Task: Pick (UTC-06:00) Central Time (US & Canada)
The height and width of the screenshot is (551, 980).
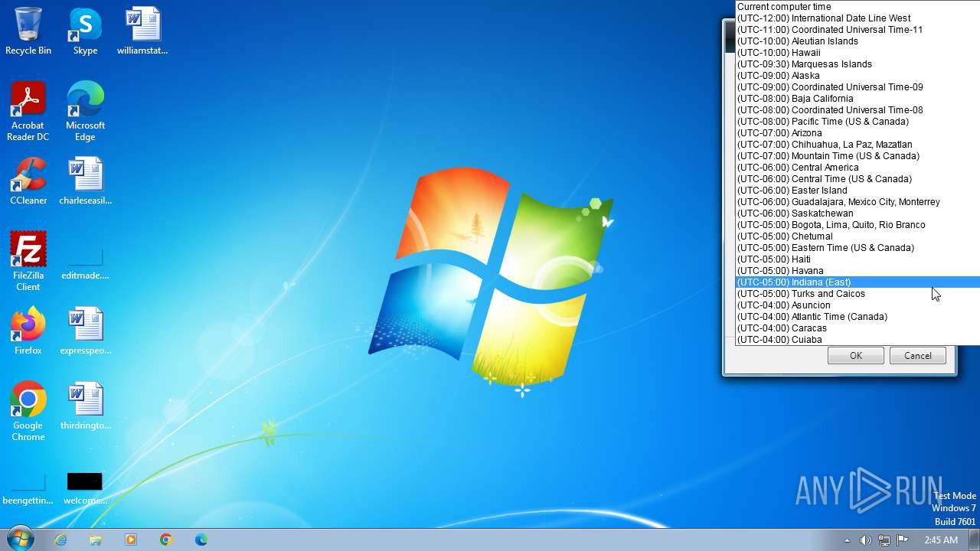Action: (x=858, y=179)
